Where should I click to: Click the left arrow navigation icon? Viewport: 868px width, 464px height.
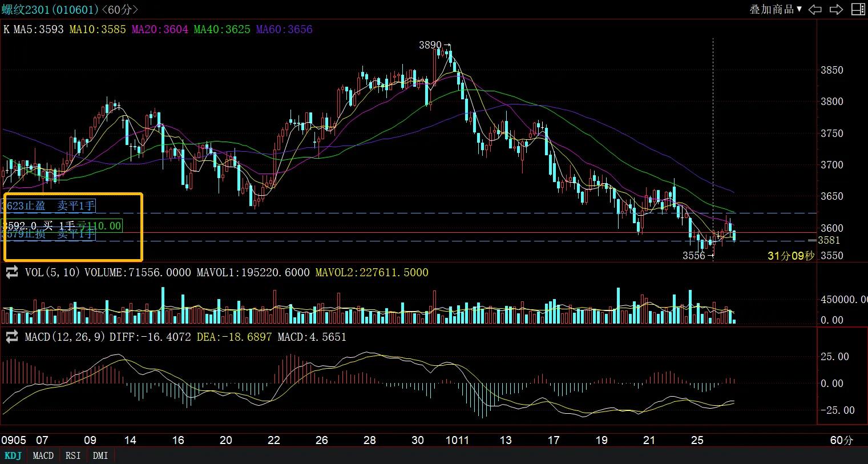815,9
